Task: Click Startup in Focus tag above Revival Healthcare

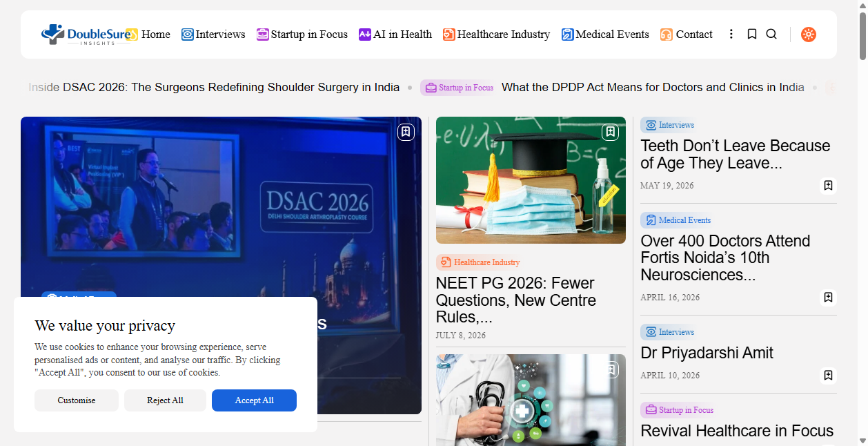Action: (678, 410)
